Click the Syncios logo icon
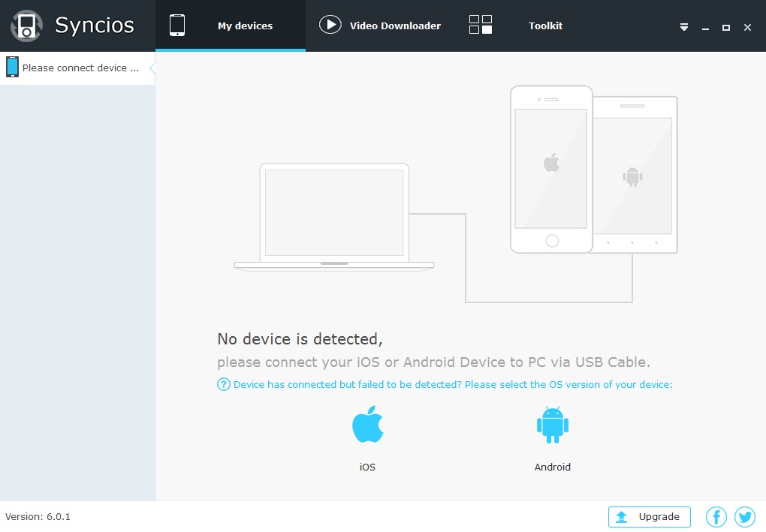 (x=26, y=25)
